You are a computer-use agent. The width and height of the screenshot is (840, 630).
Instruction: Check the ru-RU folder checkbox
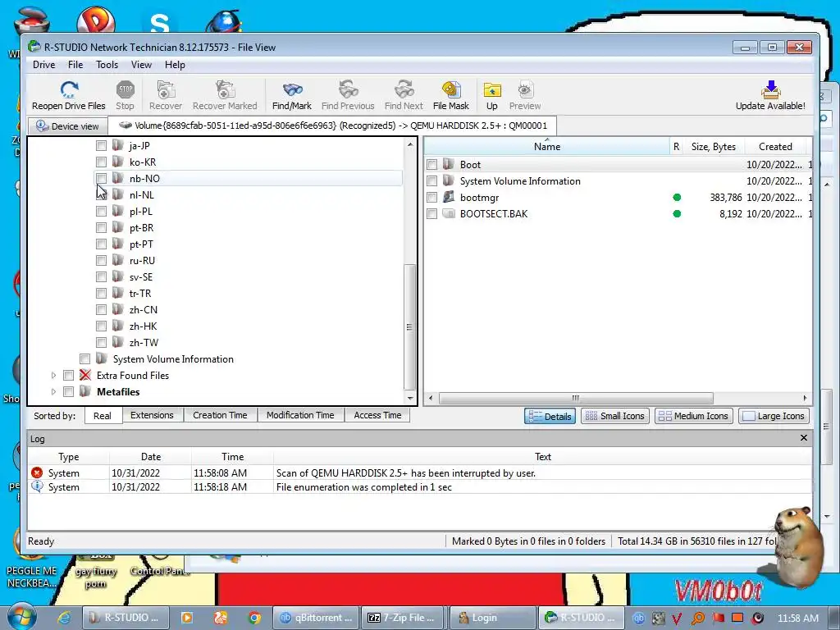click(101, 260)
